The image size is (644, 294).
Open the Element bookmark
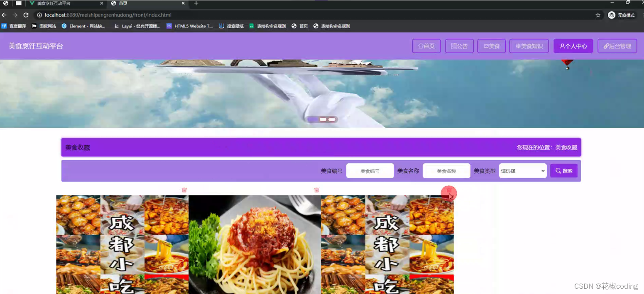(83, 26)
